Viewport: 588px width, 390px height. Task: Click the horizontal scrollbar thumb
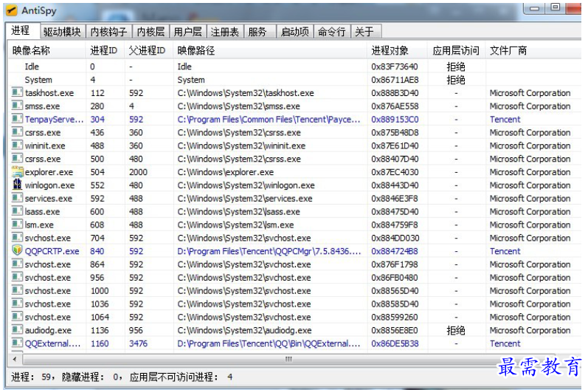click(288, 359)
